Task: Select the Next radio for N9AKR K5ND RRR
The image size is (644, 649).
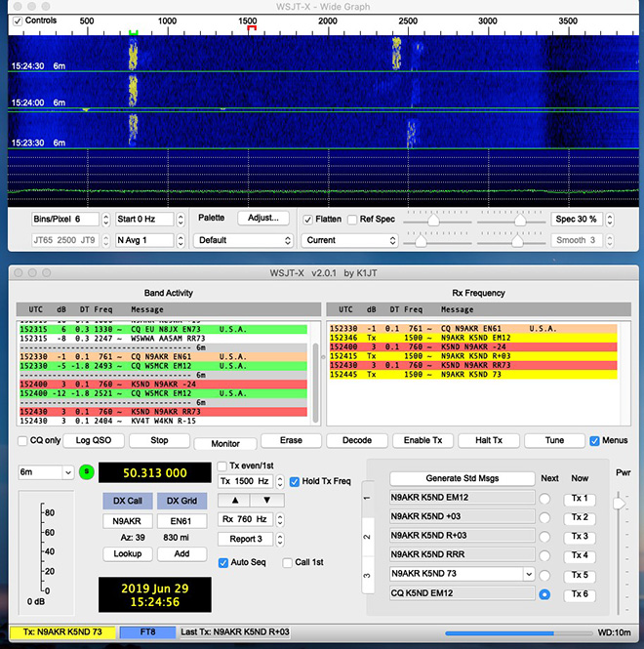Action: point(544,556)
